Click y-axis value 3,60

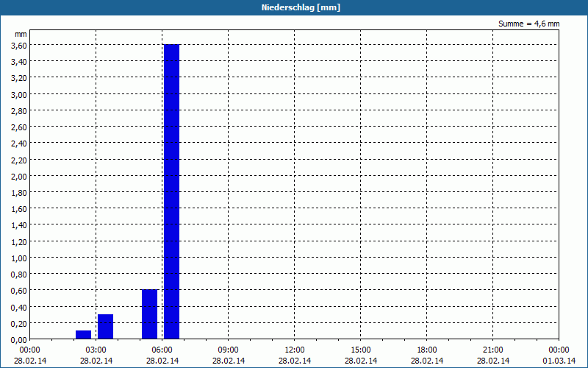click(19, 45)
